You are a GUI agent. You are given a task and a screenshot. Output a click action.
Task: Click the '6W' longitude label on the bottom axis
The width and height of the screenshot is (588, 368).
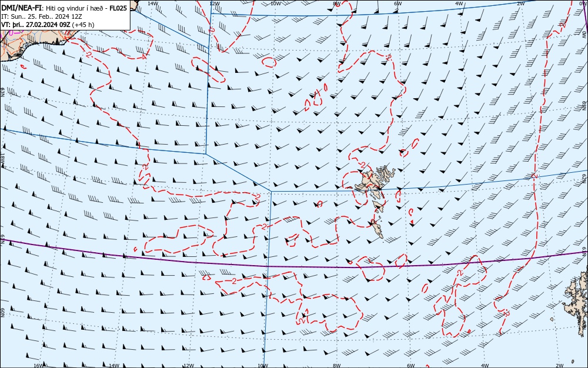click(x=411, y=366)
